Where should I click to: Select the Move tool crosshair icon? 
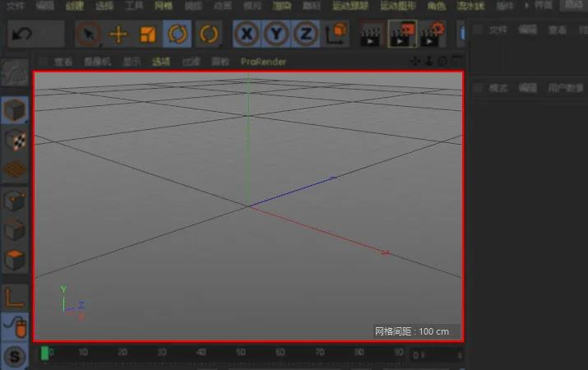118,35
